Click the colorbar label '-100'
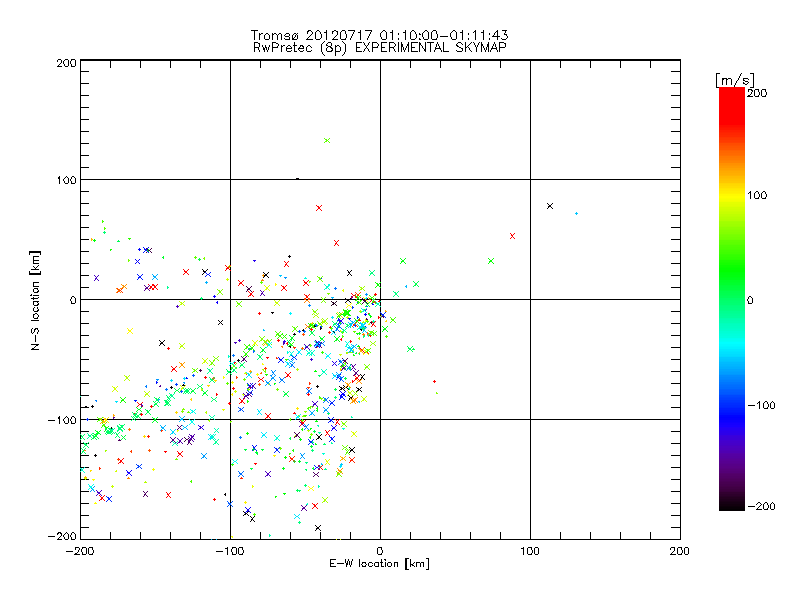800x600 pixels. (x=761, y=405)
